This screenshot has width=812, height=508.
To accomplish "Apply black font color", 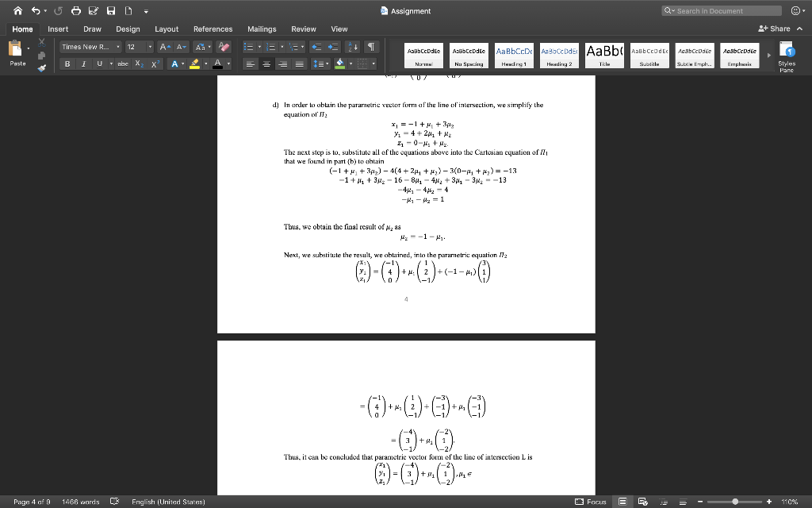I will (217, 63).
